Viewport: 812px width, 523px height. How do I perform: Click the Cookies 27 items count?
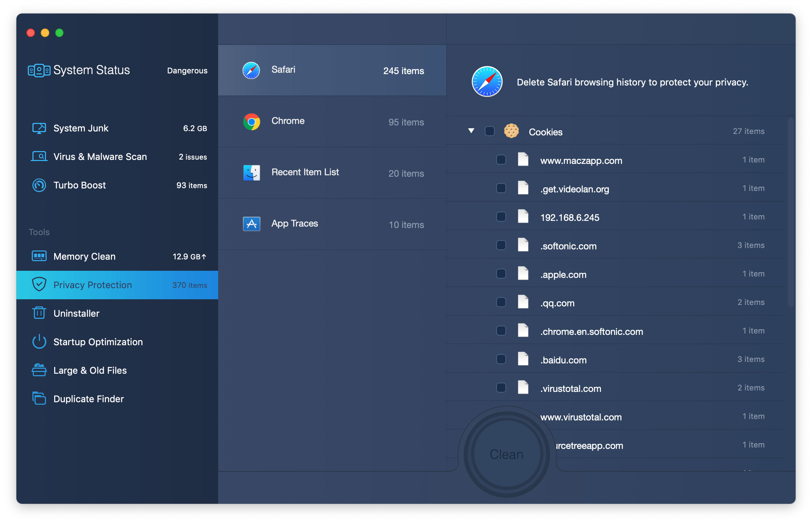[x=749, y=131]
